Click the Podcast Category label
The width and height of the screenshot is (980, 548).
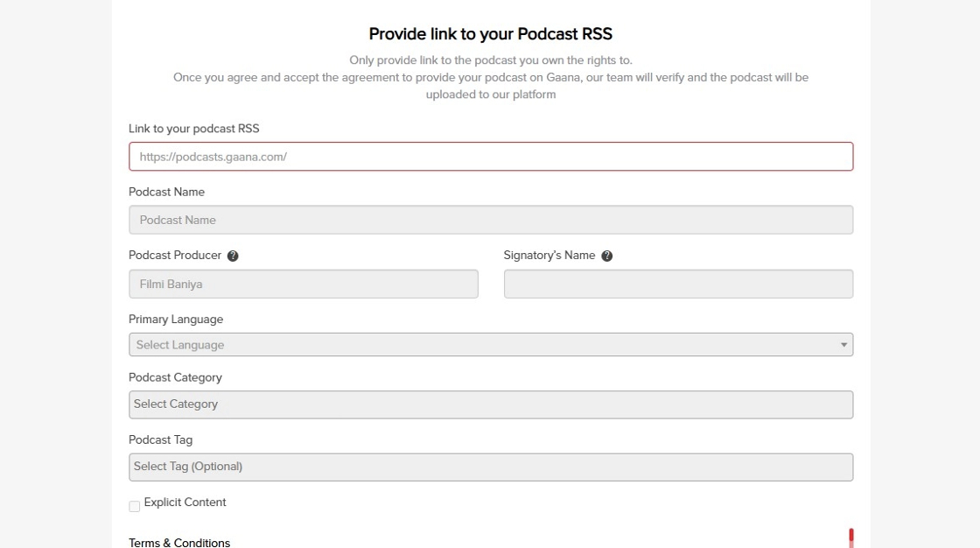tap(175, 377)
